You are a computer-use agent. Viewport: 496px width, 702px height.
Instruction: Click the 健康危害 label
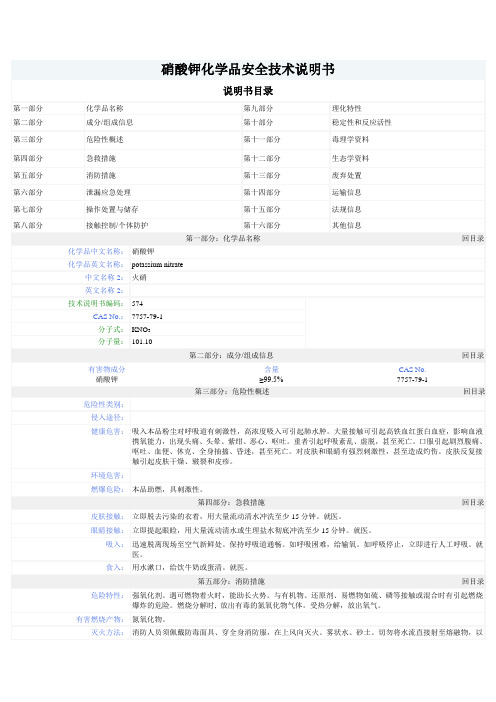107,431
